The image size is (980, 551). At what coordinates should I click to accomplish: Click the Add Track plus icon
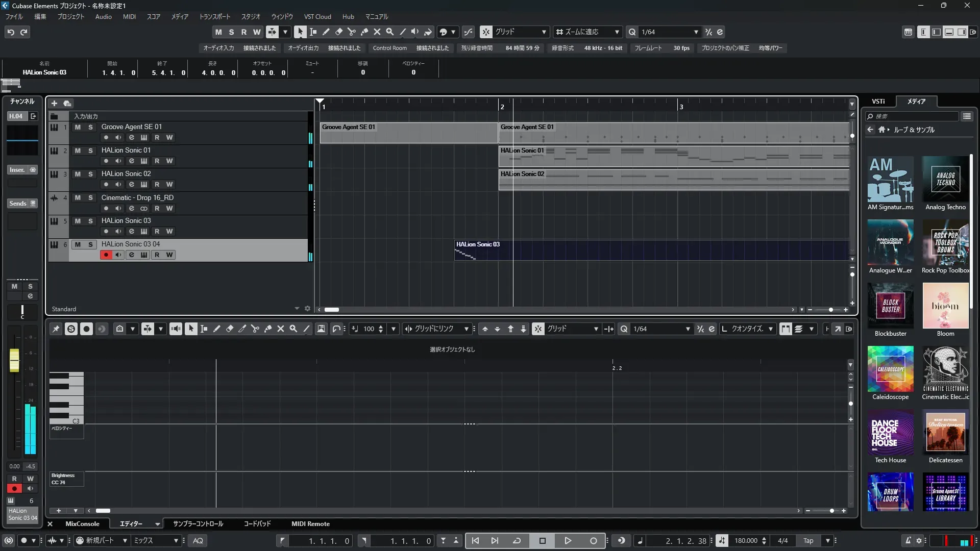pos(54,103)
